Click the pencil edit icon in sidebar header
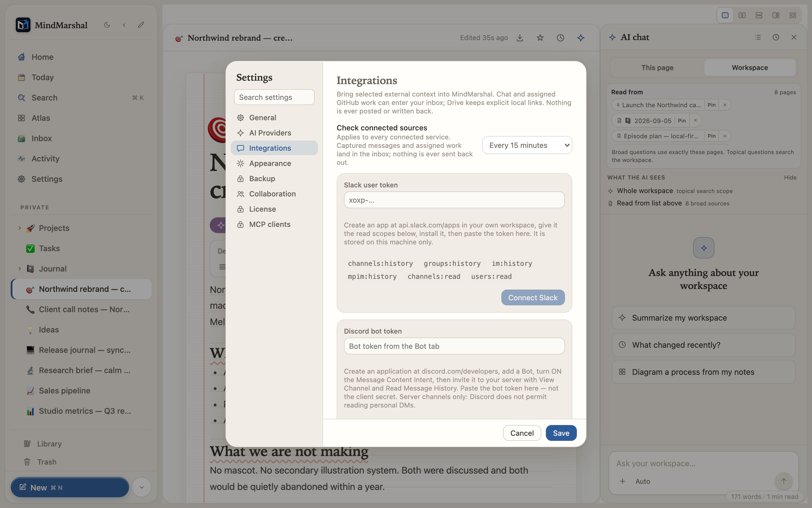The height and width of the screenshot is (508, 812). [141, 25]
